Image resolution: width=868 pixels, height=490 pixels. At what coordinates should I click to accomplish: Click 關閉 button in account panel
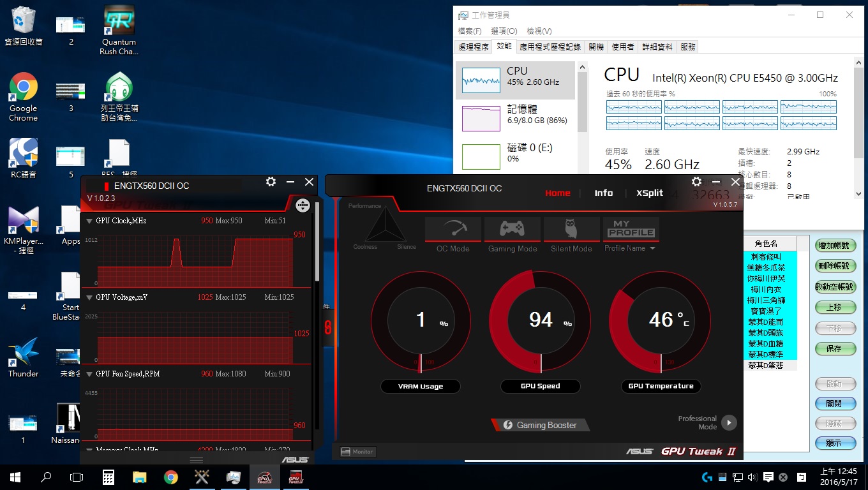(835, 404)
